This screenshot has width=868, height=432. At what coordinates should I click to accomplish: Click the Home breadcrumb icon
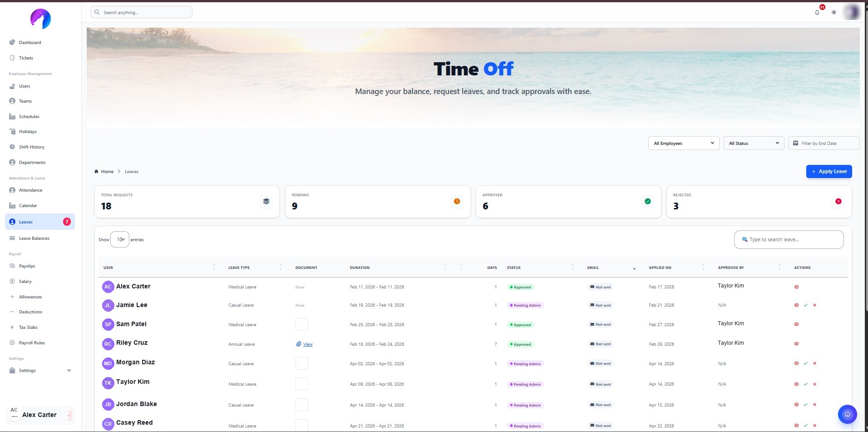(x=96, y=172)
